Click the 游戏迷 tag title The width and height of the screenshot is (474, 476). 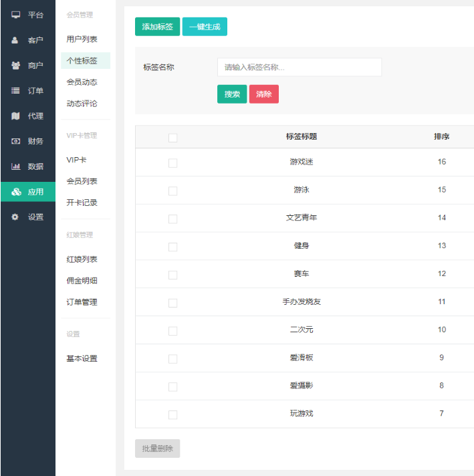point(302,162)
